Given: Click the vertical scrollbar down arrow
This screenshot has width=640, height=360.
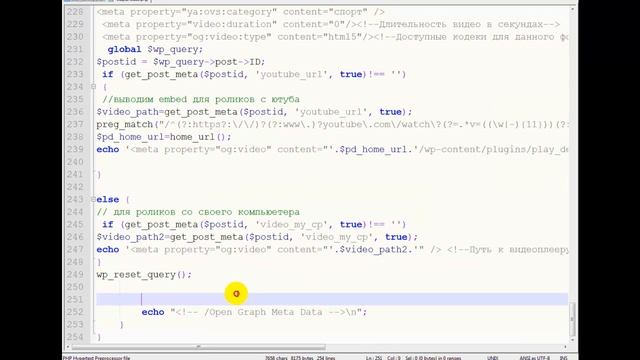Looking at the screenshot, I should (x=572, y=340).
